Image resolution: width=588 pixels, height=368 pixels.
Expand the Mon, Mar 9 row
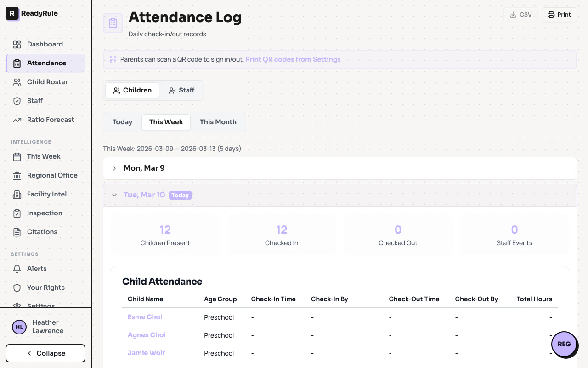[x=114, y=168]
